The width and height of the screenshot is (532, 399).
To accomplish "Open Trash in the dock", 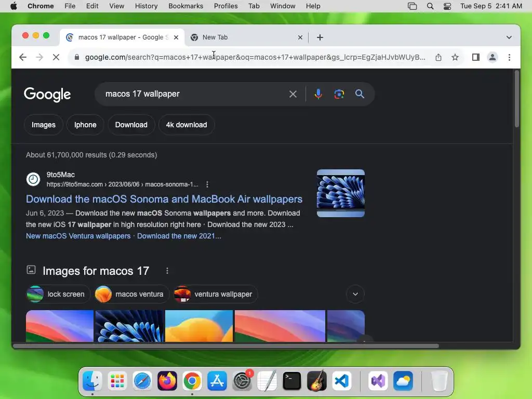I will pyautogui.click(x=439, y=381).
